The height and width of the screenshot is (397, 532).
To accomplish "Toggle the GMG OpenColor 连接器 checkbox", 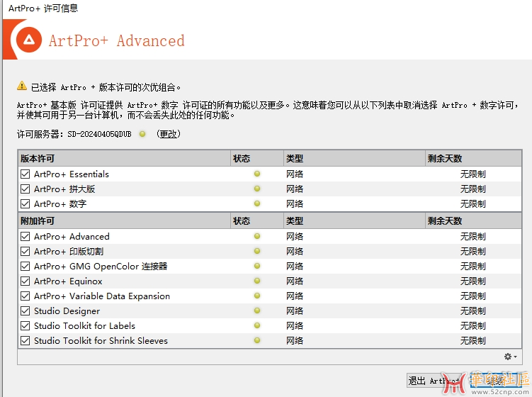I will click(x=25, y=267).
